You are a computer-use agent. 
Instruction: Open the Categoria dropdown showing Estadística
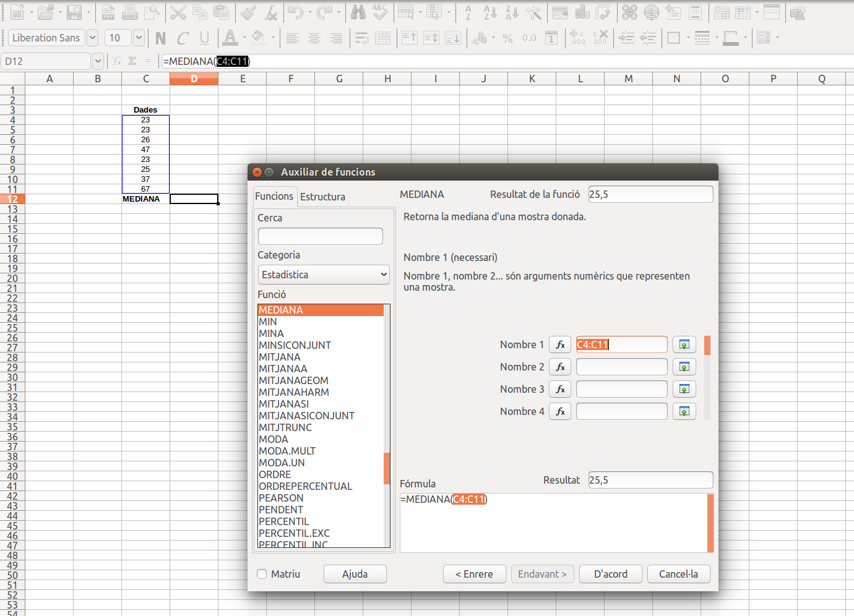coord(324,275)
